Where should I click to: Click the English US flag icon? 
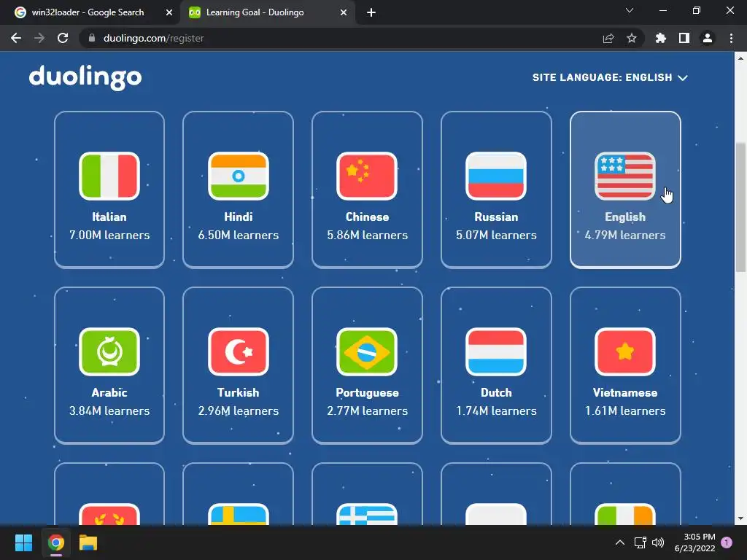pyautogui.click(x=625, y=176)
